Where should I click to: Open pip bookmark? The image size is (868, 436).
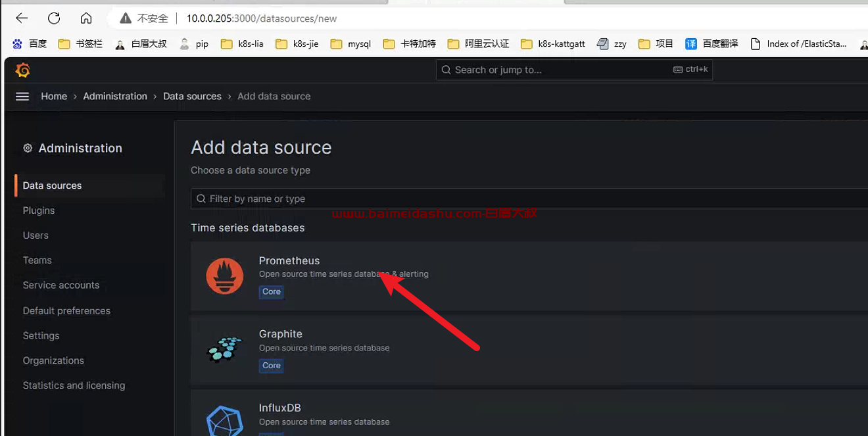pyautogui.click(x=194, y=44)
